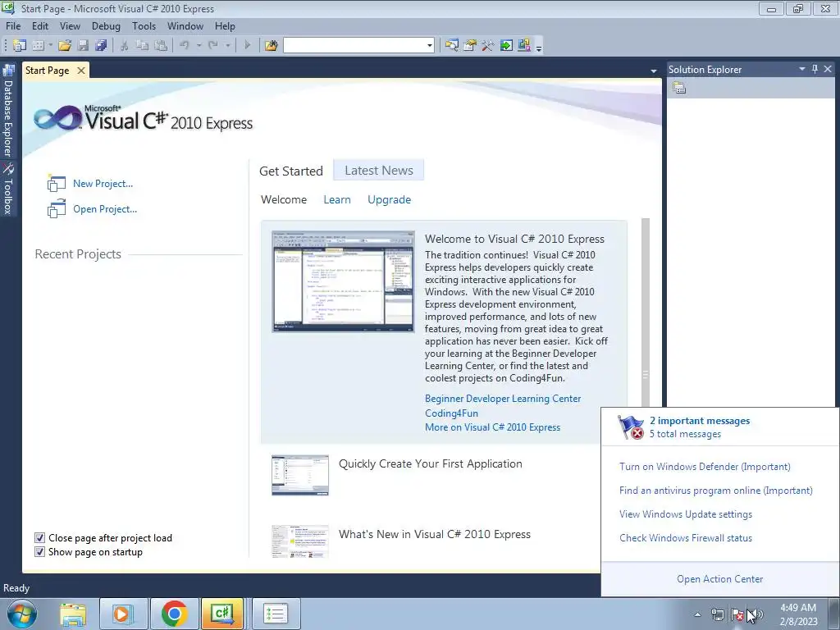Open the Solution Explorer window position dropdown
The height and width of the screenshot is (630, 840).
(802, 69)
